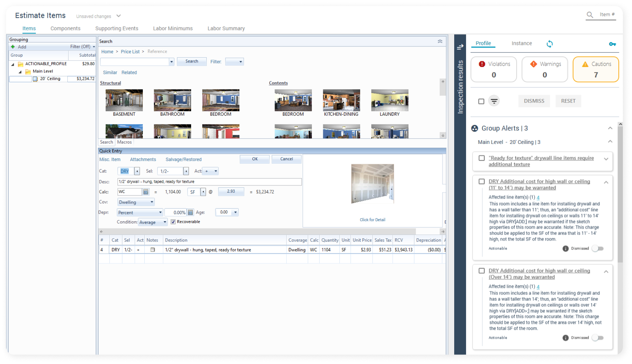Click the refresh inspection results icon
632x364 pixels.
549,44
